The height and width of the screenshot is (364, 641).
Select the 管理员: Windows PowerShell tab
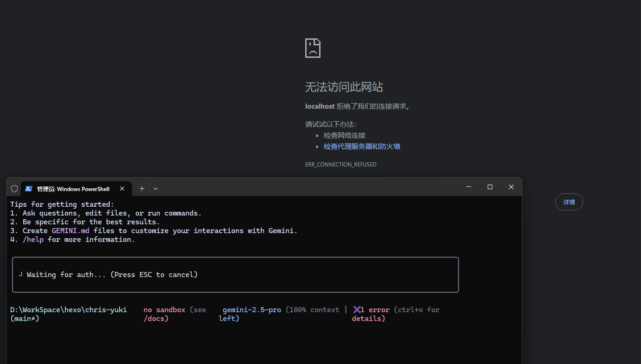click(x=74, y=189)
